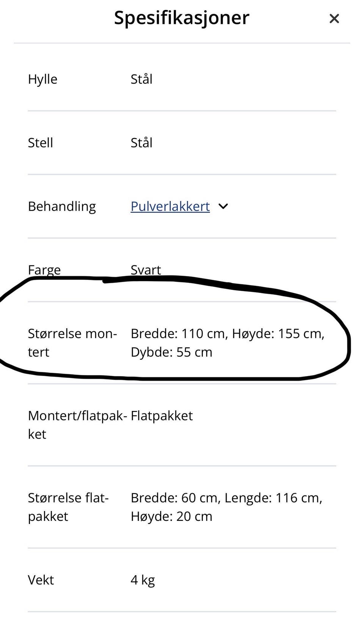Viewport: 364px width, 624px height.
Task: Select the Stål value next to Hylle
Action: point(141,79)
